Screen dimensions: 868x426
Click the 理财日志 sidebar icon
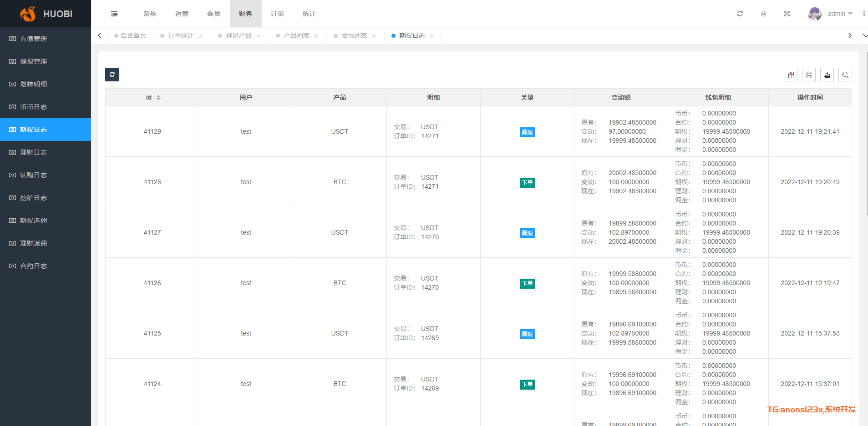coord(13,152)
